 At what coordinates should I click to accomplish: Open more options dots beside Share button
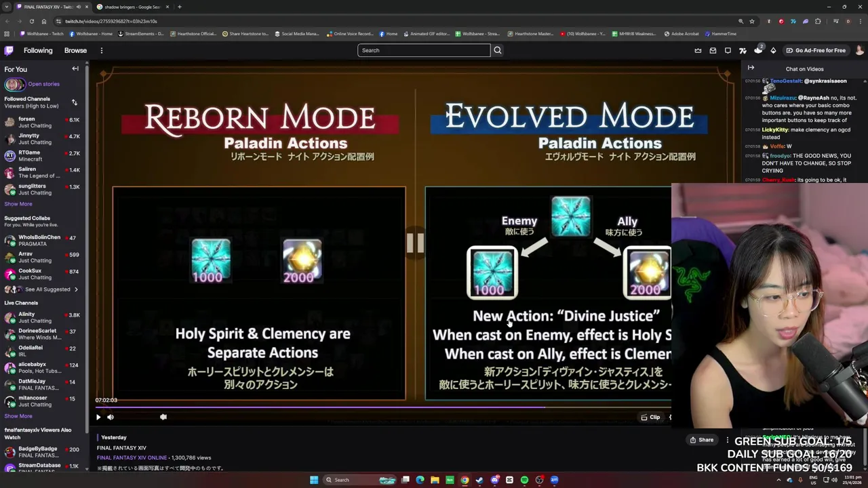[x=728, y=440]
